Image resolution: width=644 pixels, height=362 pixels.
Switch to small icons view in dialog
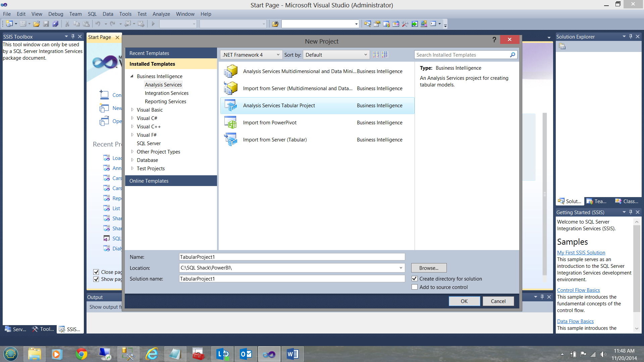[376, 55]
